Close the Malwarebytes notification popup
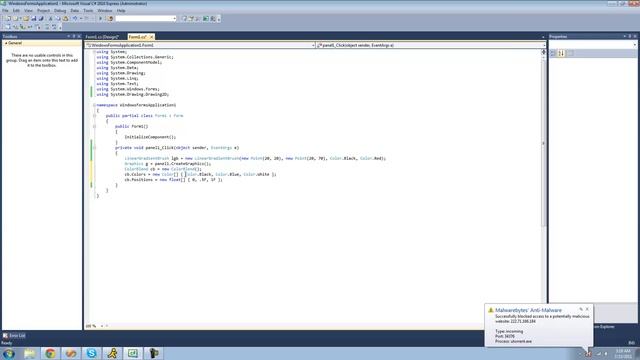Screen dimensions: 640x360 [587, 309]
